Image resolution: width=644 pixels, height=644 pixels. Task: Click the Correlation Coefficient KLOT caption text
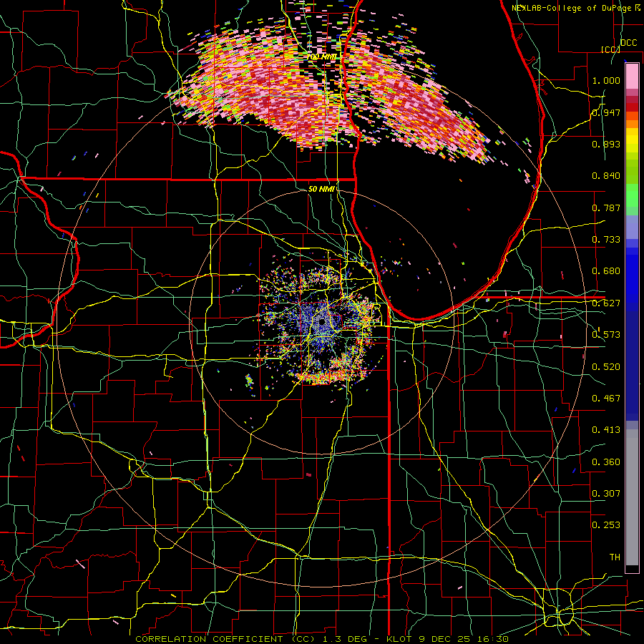click(322, 639)
